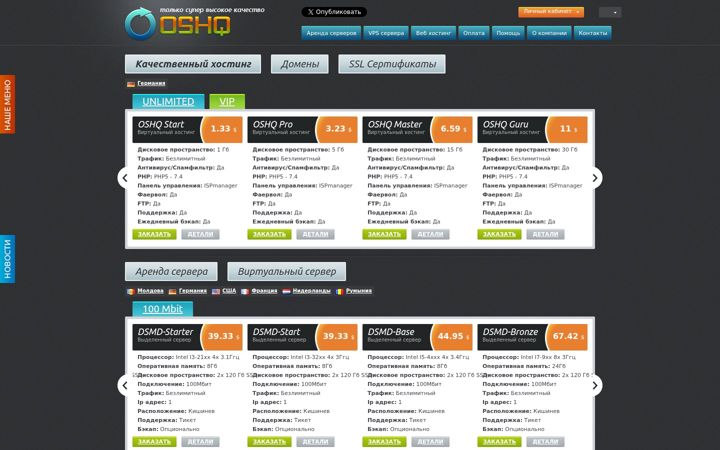Click the Франция location link
The image size is (720, 450).
coord(264,291)
